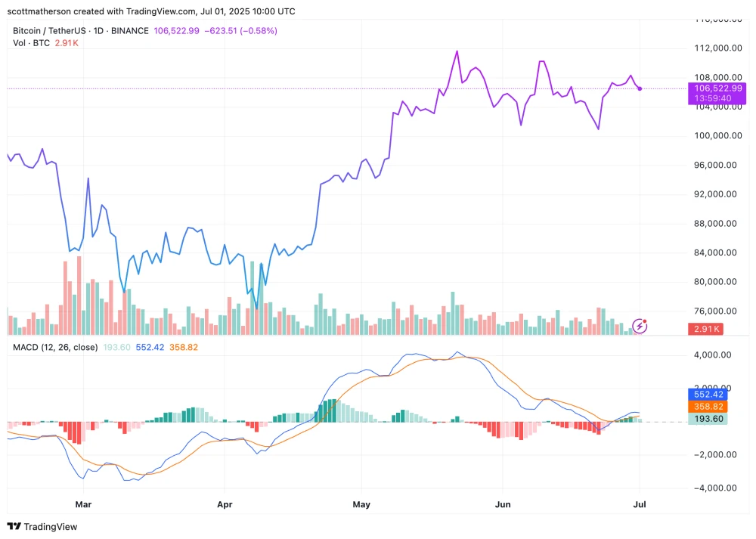Click the purple lightning bolt icon
The image size is (756, 539).
pos(640,327)
